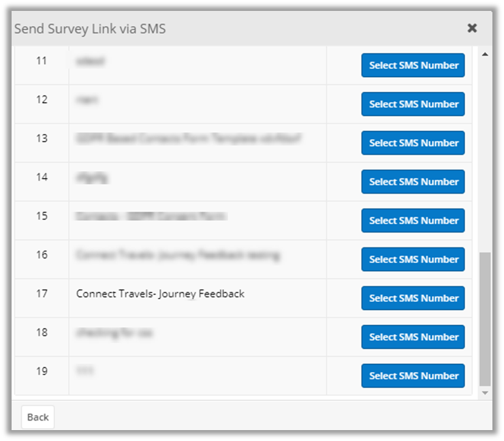The height and width of the screenshot is (441, 504).
Task: Click scrollbar down arrow
Action: click(485, 393)
